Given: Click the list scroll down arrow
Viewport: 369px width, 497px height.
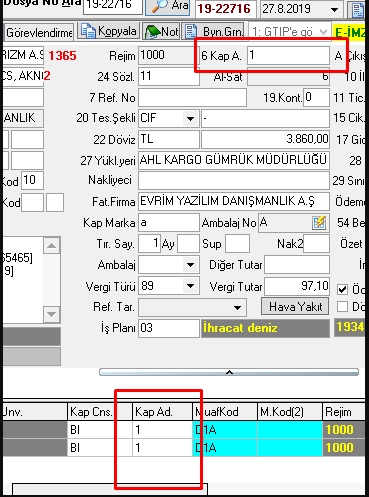Looking at the screenshot, I should [52, 314].
